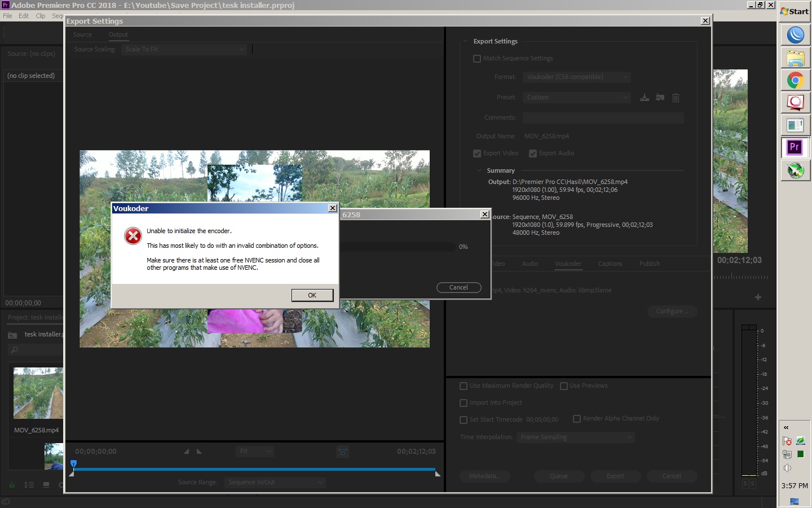
Task: Click the set out point triangle icon
Action: [199, 452]
